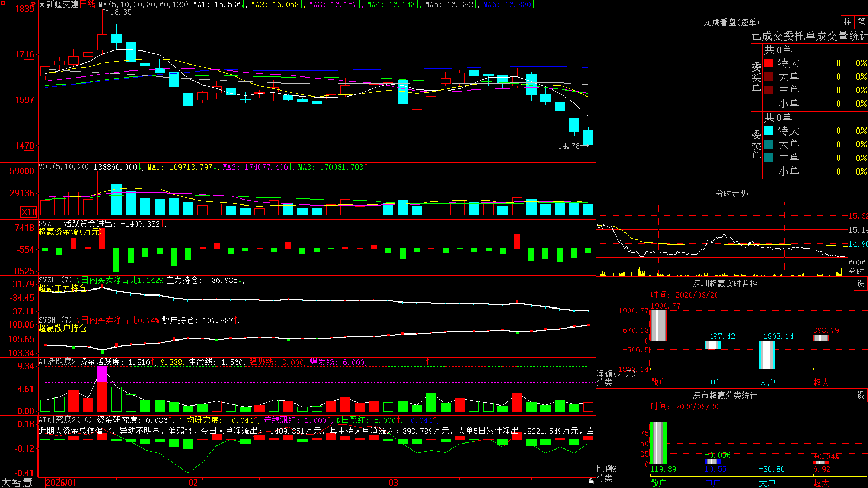The height and width of the screenshot is (488, 868).
Task: Click the 委买单 row header
Action: (756, 78)
